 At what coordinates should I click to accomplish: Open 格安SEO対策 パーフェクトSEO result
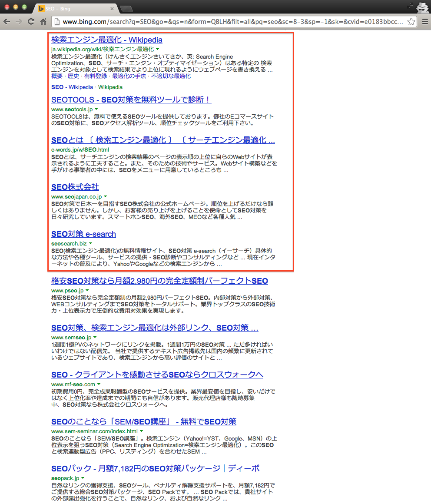[x=160, y=281]
